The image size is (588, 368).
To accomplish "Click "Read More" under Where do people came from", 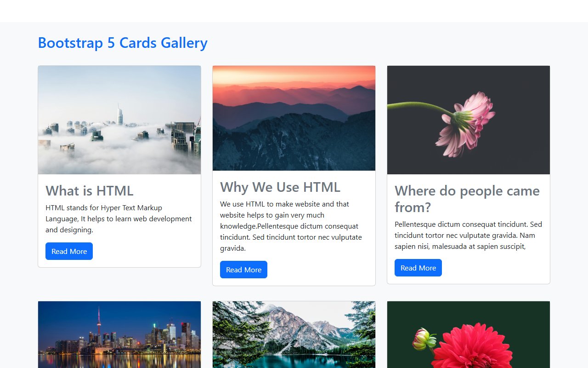I will [x=418, y=267].
